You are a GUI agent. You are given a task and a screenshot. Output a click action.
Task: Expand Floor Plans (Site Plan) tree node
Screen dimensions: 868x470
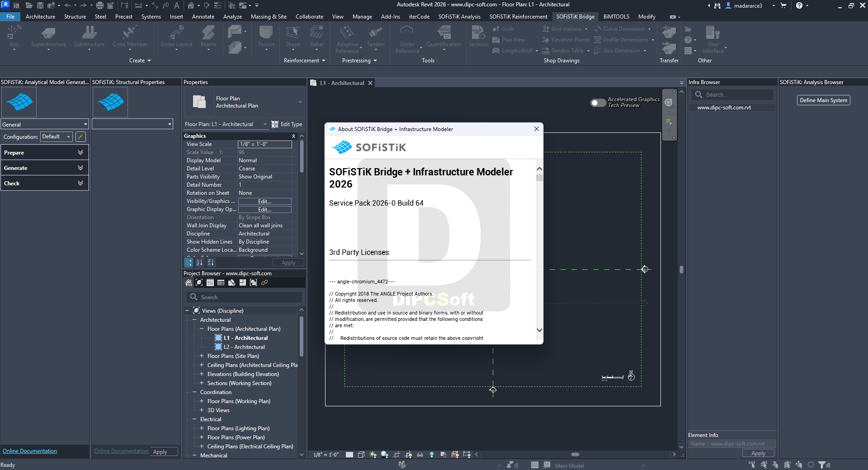pyautogui.click(x=202, y=356)
